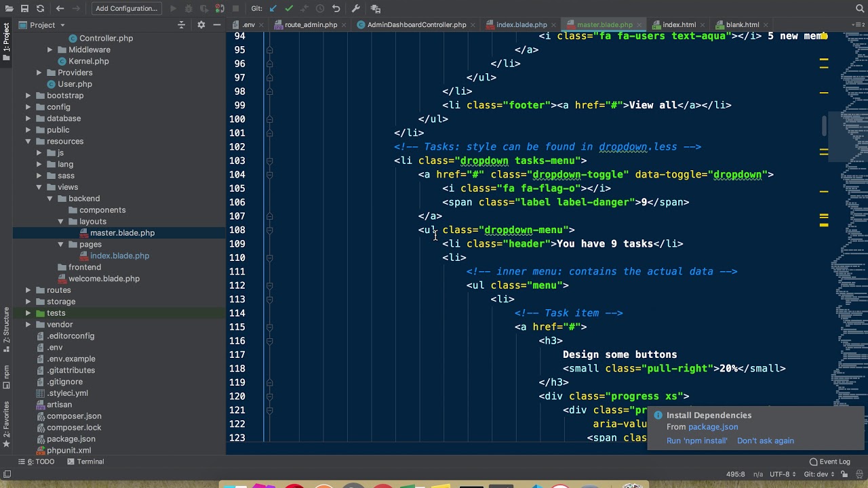Screen dimensions: 868x488
Task: Open the UTF-8 encoding selector
Action: (784, 474)
